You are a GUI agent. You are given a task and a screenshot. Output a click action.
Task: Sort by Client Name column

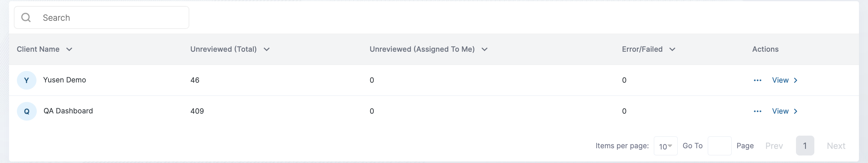[69, 49]
